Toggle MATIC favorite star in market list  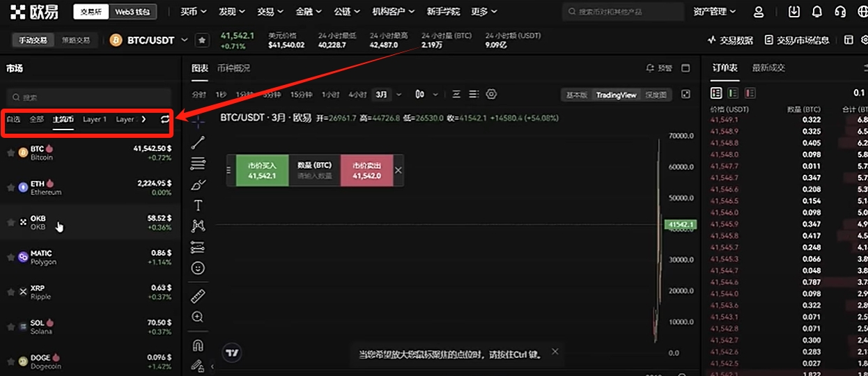[x=10, y=257]
